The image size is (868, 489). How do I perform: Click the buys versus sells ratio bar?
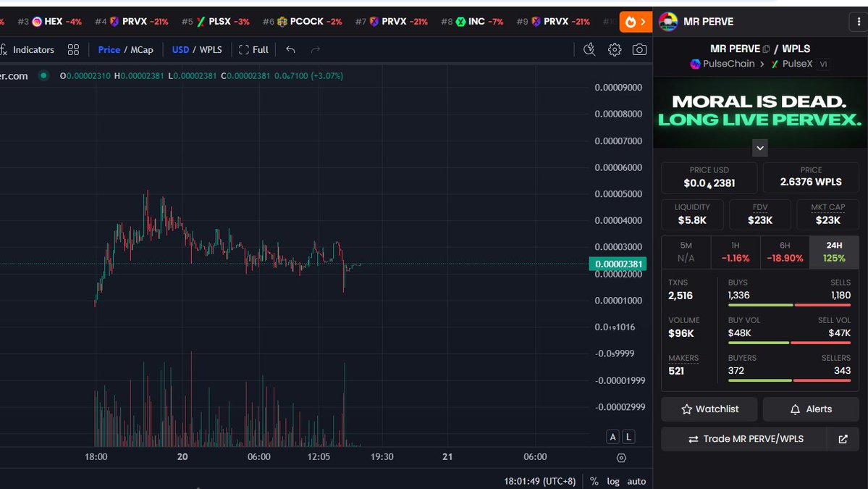pyautogui.click(x=789, y=305)
